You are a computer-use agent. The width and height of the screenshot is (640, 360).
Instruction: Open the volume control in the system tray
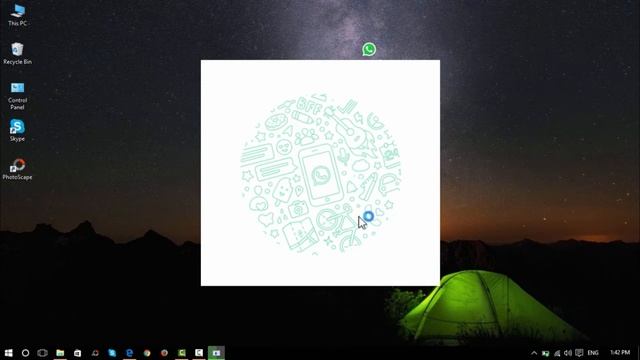click(568, 353)
